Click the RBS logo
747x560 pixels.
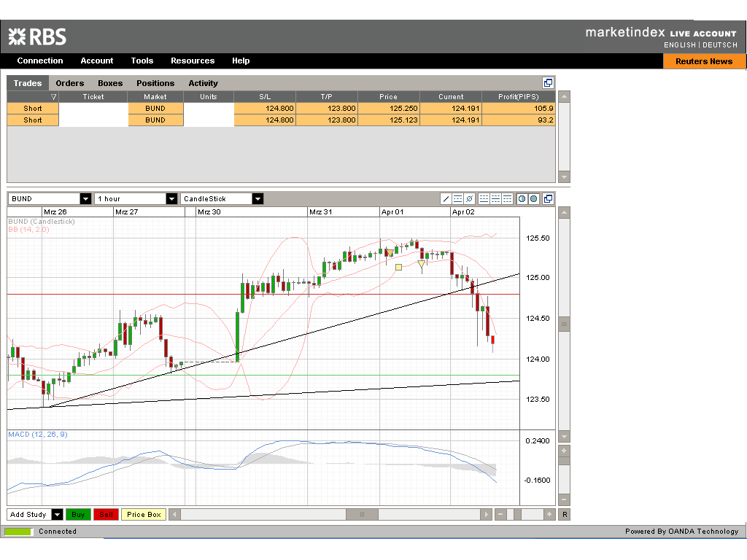(x=37, y=36)
